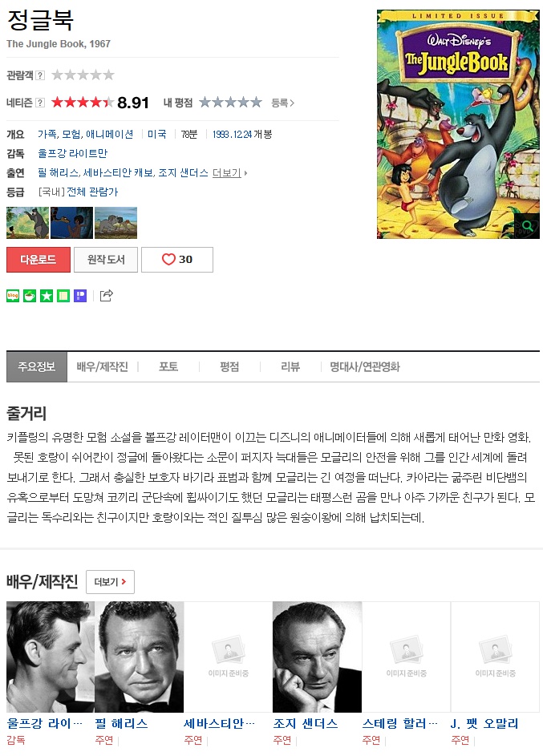Viewport: 543px width, 756px height.
Task: Click the 원작도서 button
Action: point(106,260)
